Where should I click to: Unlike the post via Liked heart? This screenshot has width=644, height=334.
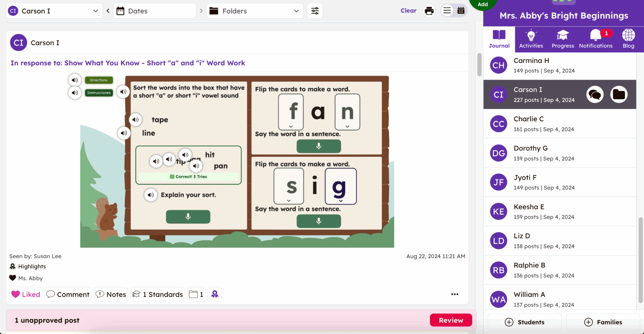(x=26, y=294)
